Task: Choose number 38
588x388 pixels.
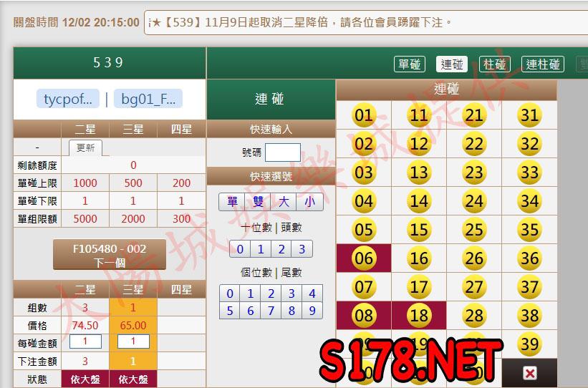Action: click(529, 315)
